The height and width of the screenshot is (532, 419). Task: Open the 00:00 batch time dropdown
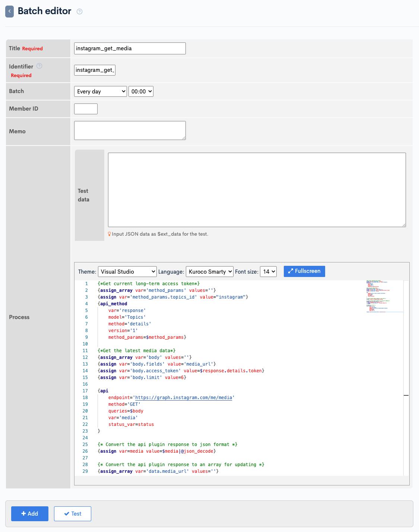click(141, 91)
